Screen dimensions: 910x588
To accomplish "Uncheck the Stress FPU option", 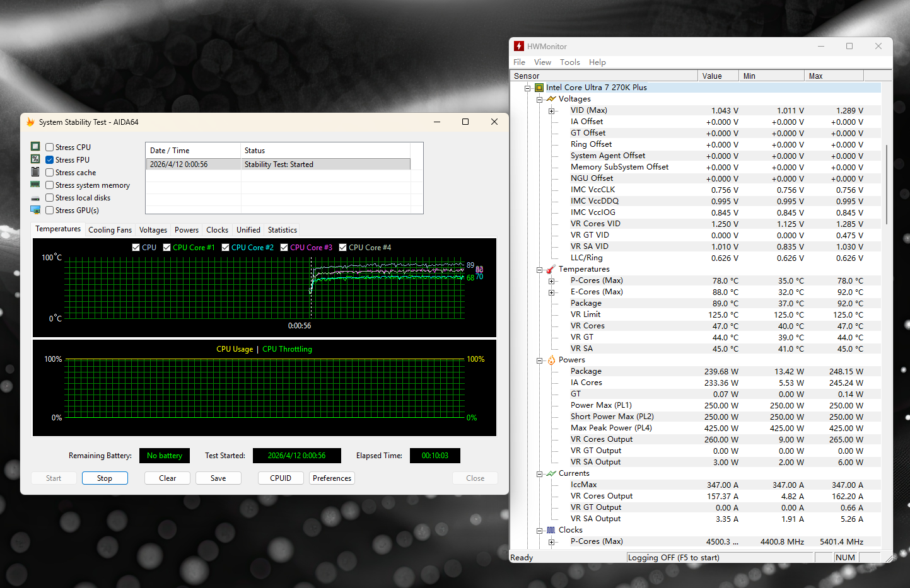I will (50, 160).
